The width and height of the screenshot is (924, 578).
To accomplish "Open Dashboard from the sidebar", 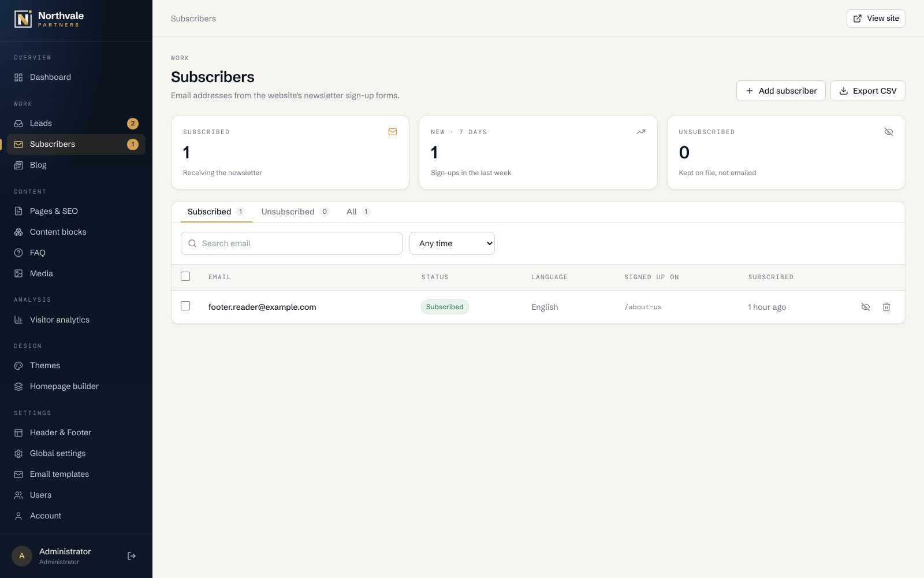I will (x=76, y=77).
